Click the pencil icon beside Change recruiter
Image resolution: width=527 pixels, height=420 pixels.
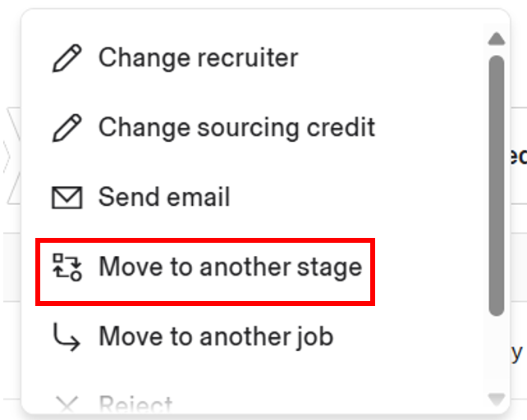pos(66,58)
